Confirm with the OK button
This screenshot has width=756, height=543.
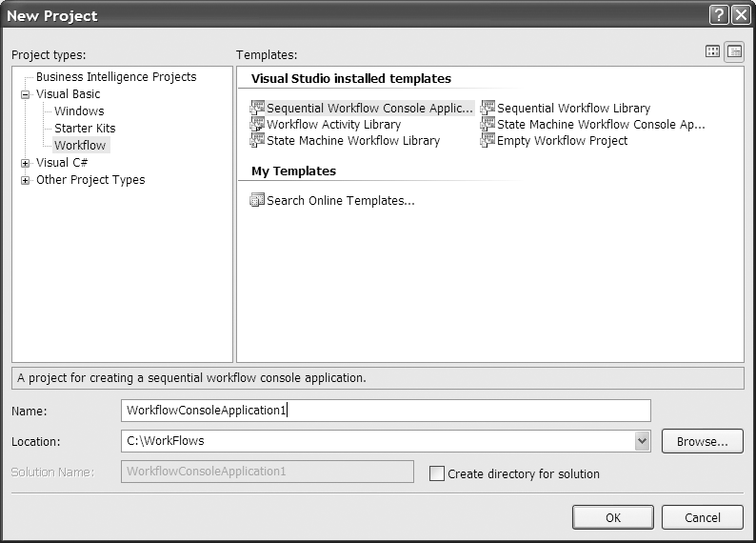point(613,517)
